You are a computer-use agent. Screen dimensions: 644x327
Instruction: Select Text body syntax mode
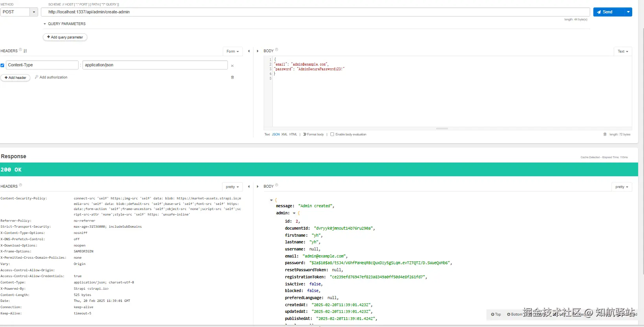pyautogui.click(x=267, y=134)
